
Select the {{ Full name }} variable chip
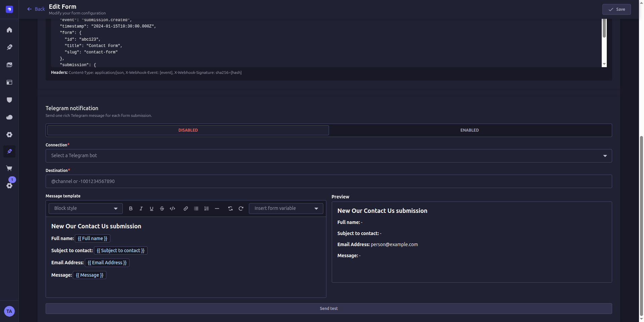(x=93, y=238)
